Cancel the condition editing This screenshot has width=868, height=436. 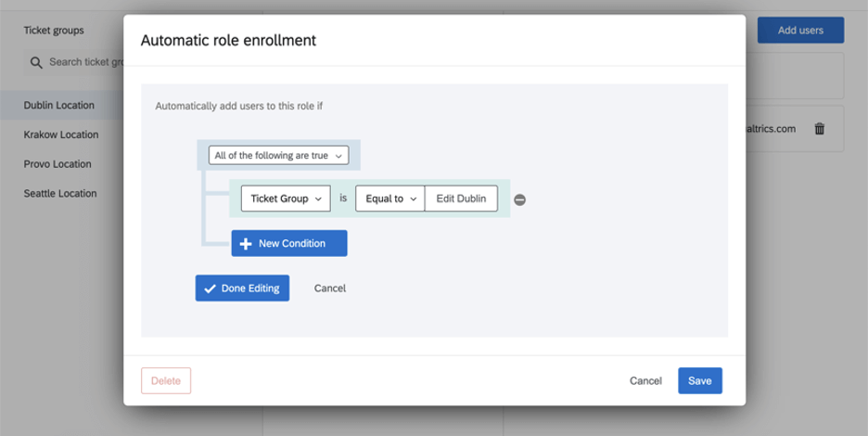(330, 289)
